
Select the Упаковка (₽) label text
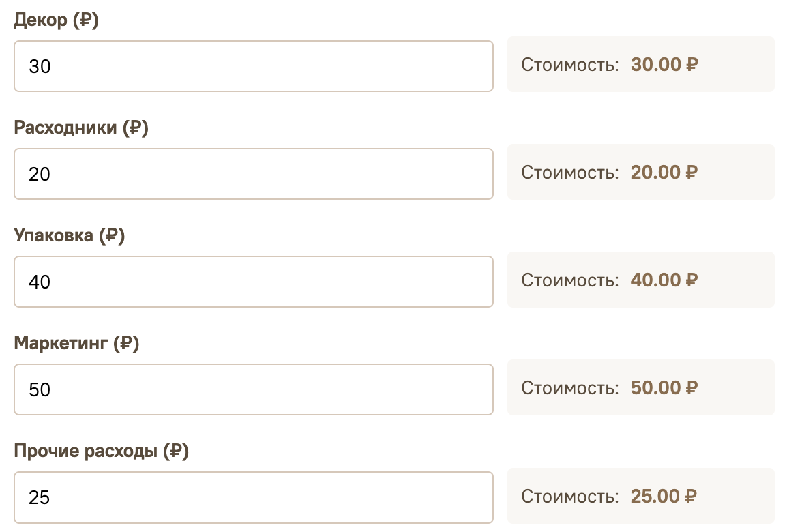point(70,235)
